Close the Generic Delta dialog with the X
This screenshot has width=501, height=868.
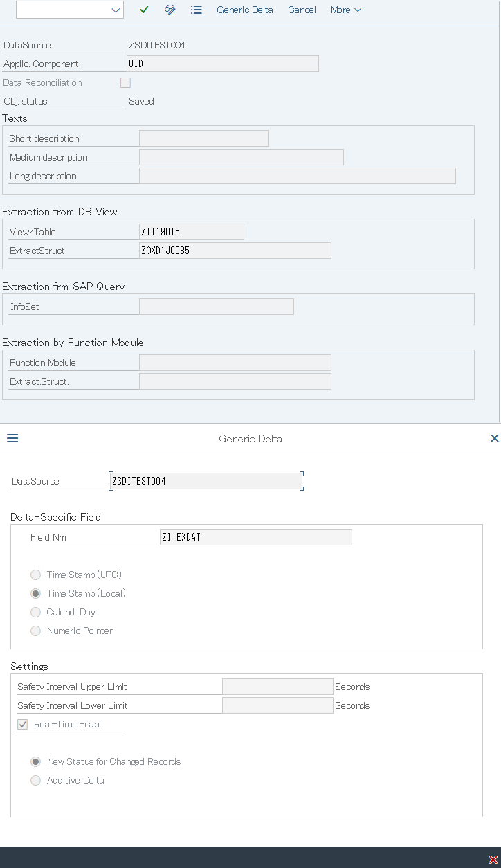494,438
